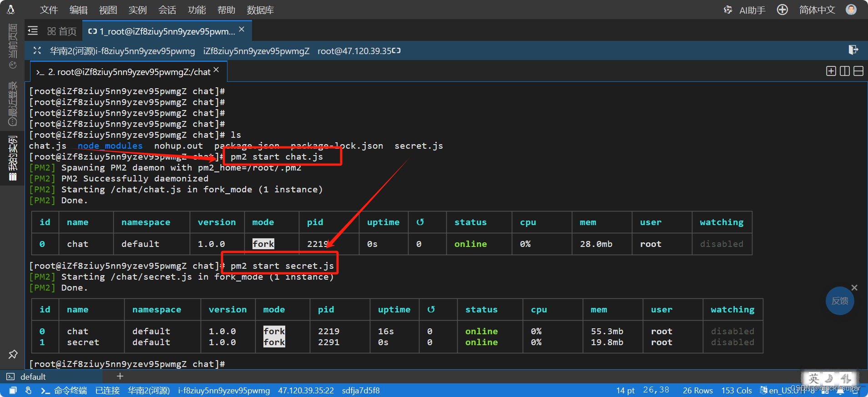Open the 编辑 menu
Screen dimensions: 868x397
78,10
